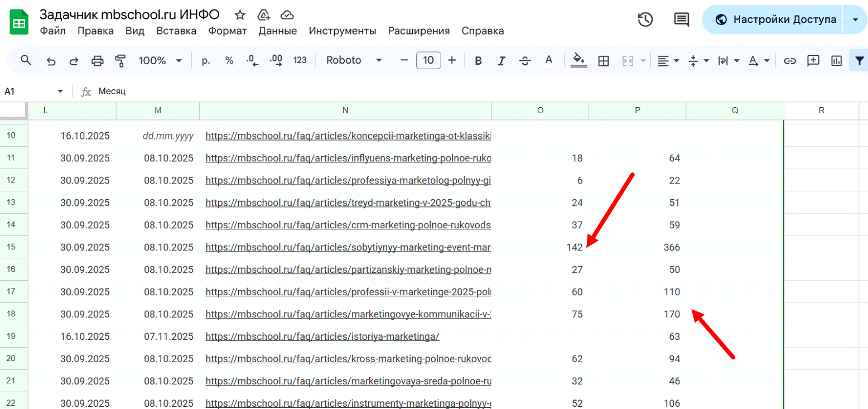Viewport: 868px width, 409px height.
Task: Open the fill color paint bucket
Action: click(579, 60)
